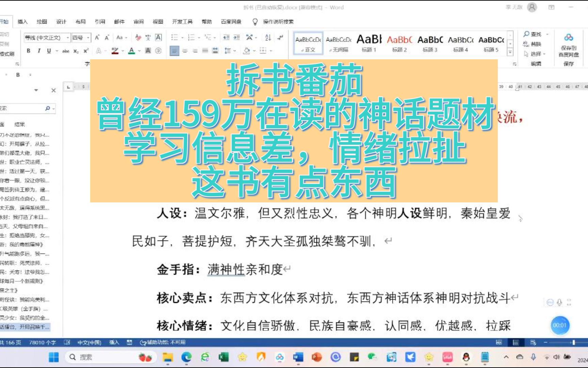The width and height of the screenshot is (588, 368).
Task: Click the decrease font size icon
Action: point(107,37)
